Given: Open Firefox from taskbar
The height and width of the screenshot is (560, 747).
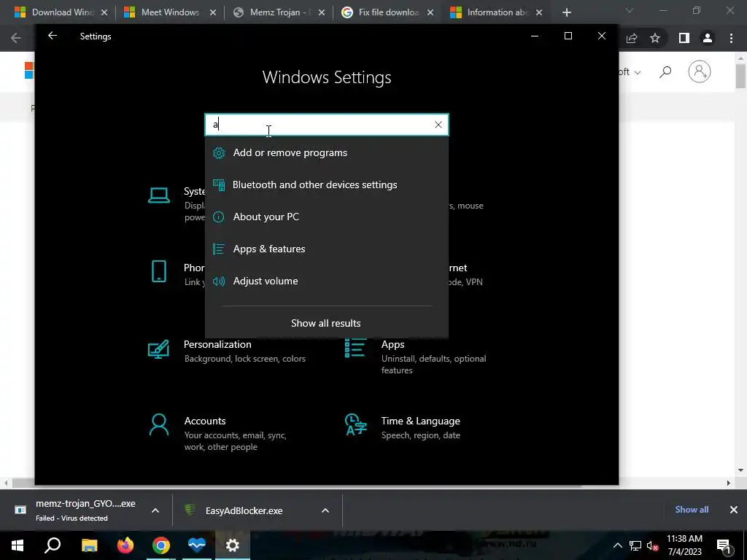Looking at the screenshot, I should tap(125, 545).
